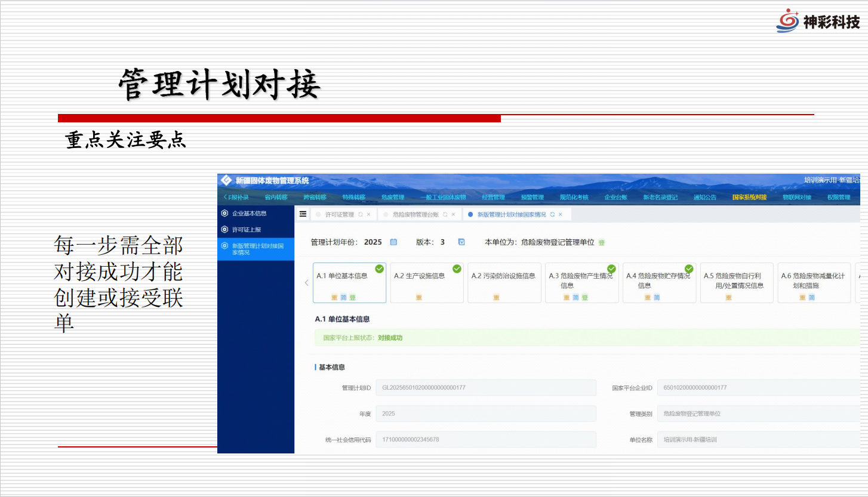Close the 危险废物管理台账 tab
The height and width of the screenshot is (497, 868).
(x=454, y=214)
